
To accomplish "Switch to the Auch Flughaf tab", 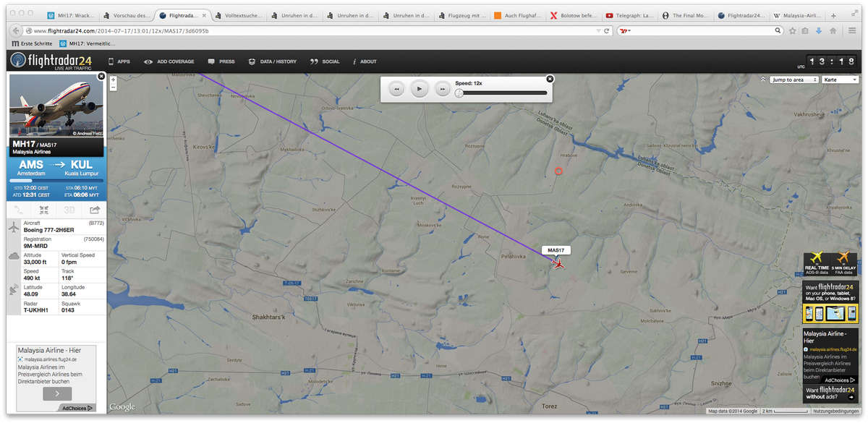I will (x=517, y=14).
